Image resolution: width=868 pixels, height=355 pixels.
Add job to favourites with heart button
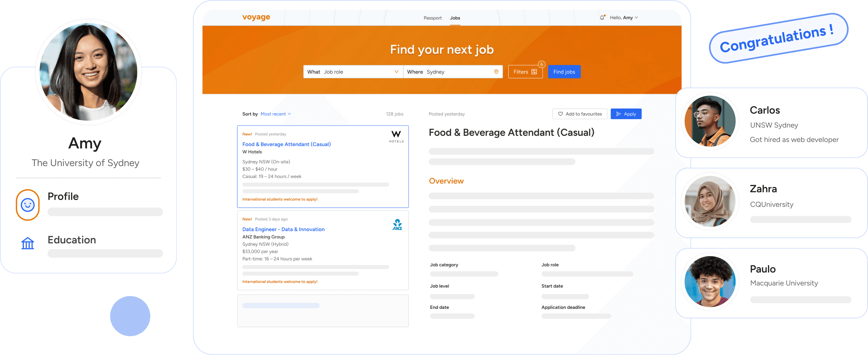click(580, 114)
